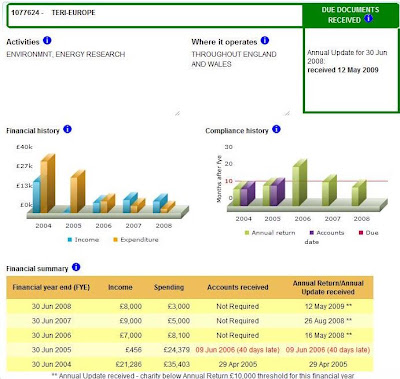Open the Compliance history info icon

pyautogui.click(x=276, y=129)
